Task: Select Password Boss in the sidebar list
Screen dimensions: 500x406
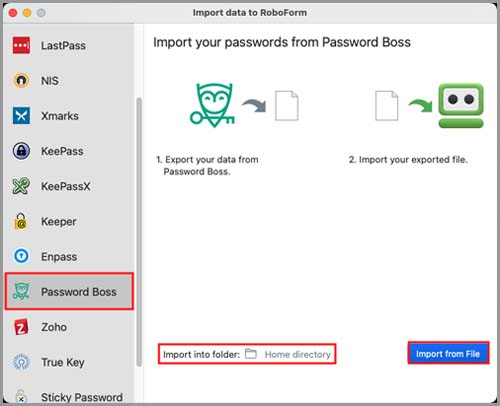Action: (69, 291)
